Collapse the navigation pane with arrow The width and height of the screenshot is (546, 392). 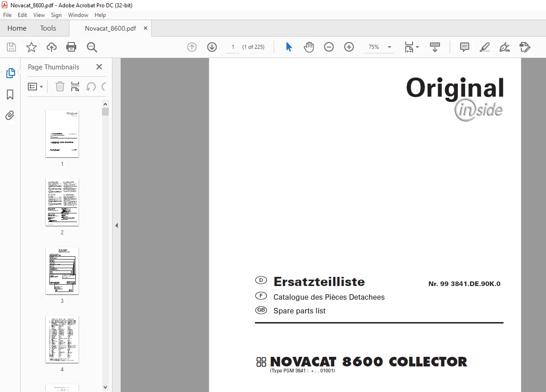[x=117, y=225]
